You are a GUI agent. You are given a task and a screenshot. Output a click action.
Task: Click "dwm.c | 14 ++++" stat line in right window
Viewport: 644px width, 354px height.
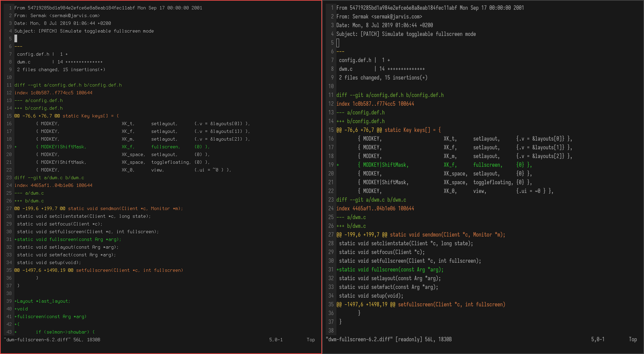tap(382, 69)
